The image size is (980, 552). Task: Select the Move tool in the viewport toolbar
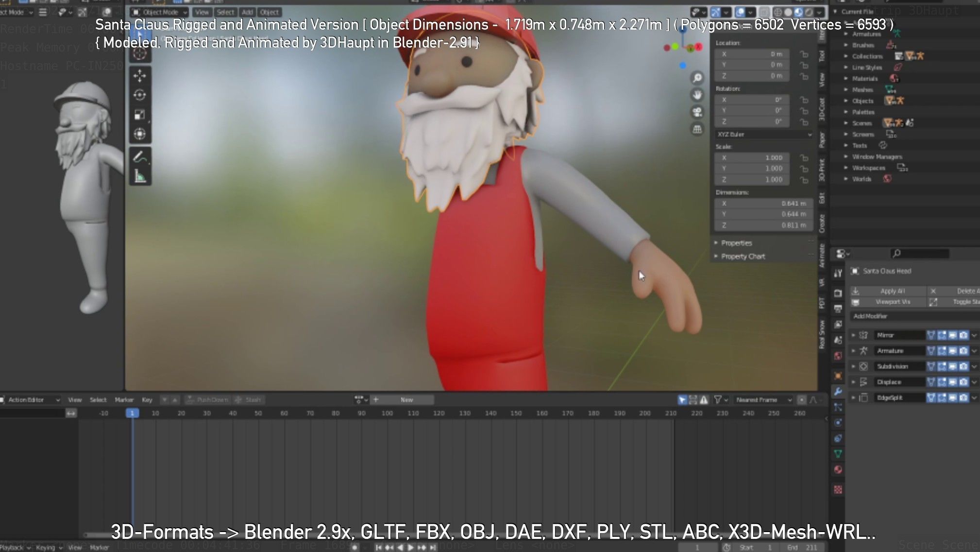coord(140,76)
